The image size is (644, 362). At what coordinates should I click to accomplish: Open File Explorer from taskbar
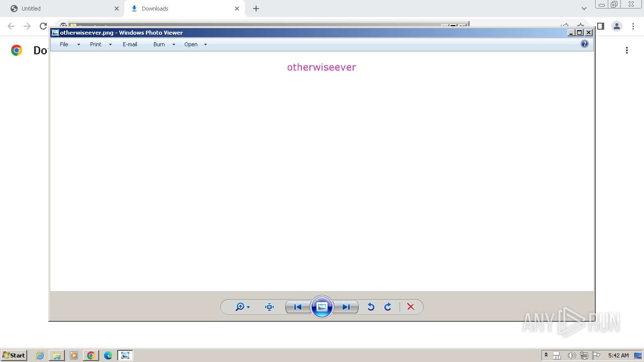[57, 355]
